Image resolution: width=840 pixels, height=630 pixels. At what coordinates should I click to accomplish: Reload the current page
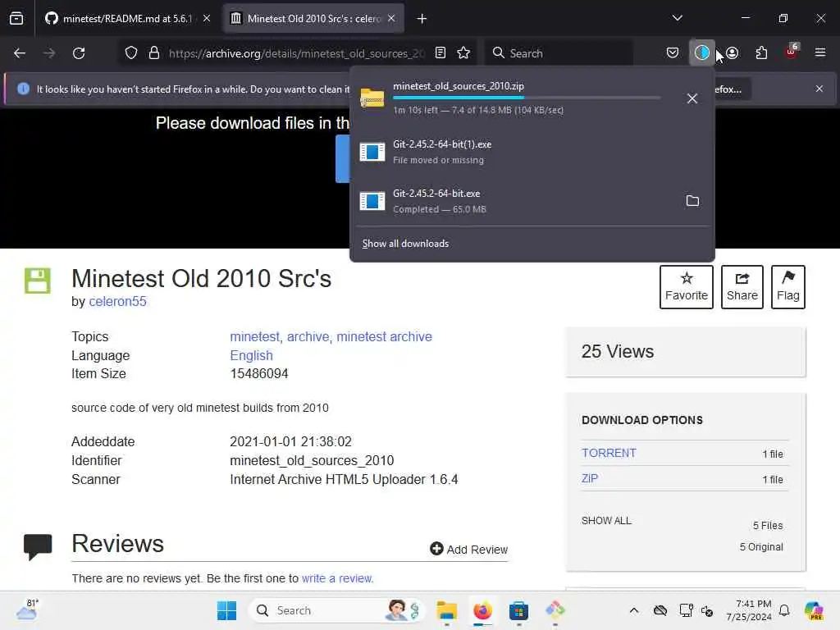(79, 53)
